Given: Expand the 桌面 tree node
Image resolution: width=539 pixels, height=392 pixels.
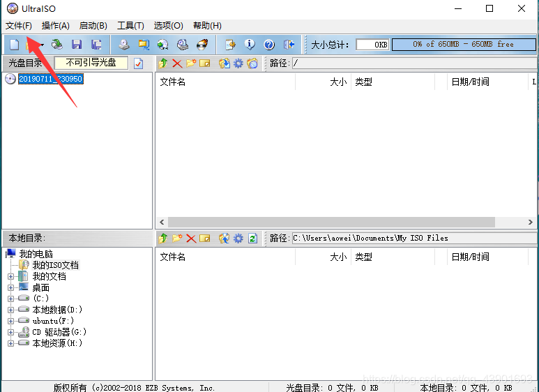Looking at the screenshot, I should (10, 287).
